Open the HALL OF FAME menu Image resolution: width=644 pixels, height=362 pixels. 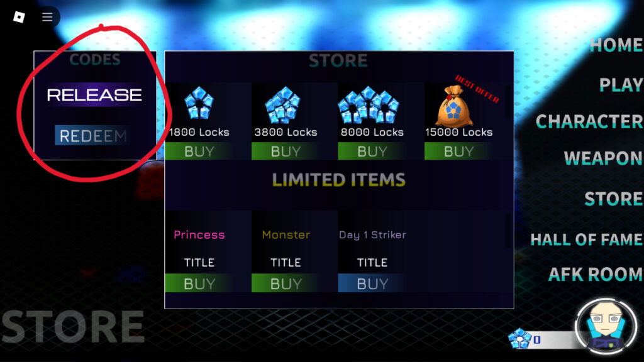tap(587, 239)
